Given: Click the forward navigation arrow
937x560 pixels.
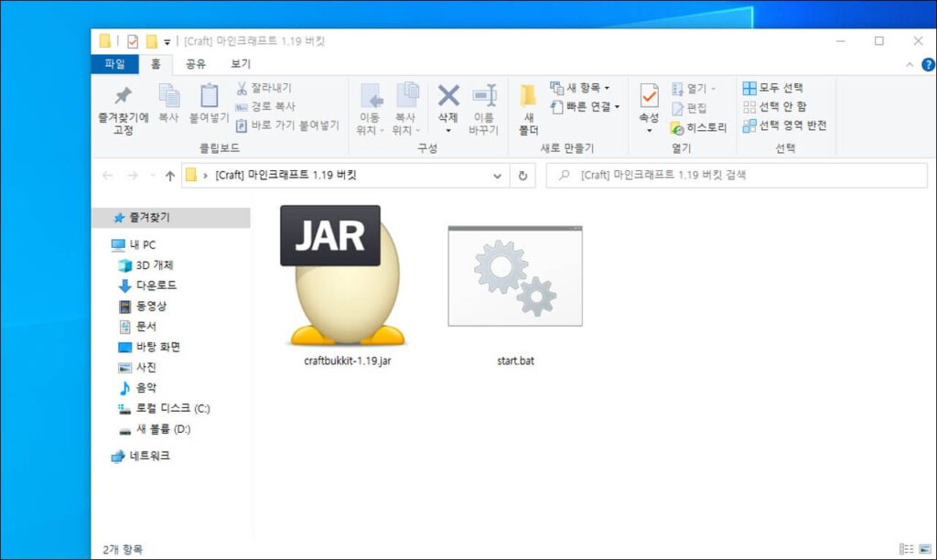Looking at the screenshot, I should point(133,175).
